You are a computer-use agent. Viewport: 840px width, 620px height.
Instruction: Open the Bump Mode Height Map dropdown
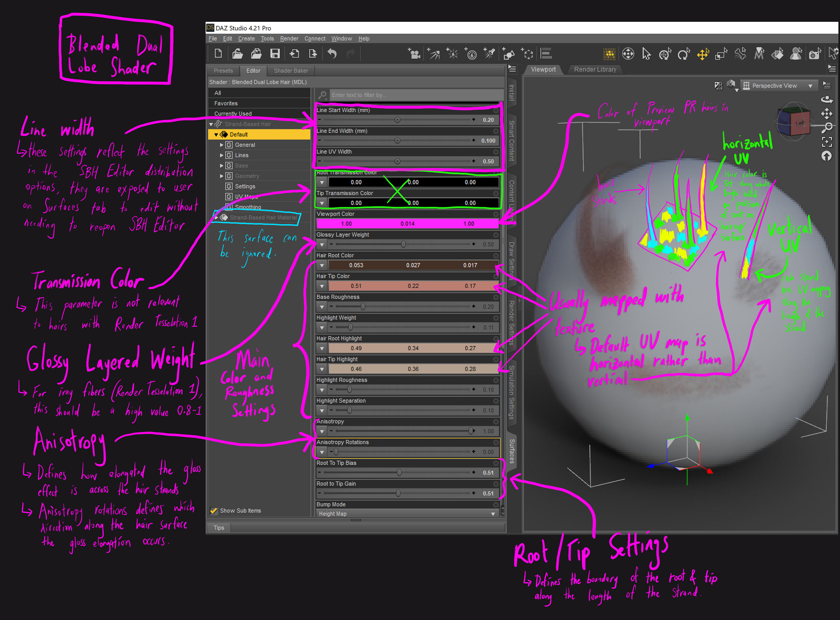tap(407, 514)
